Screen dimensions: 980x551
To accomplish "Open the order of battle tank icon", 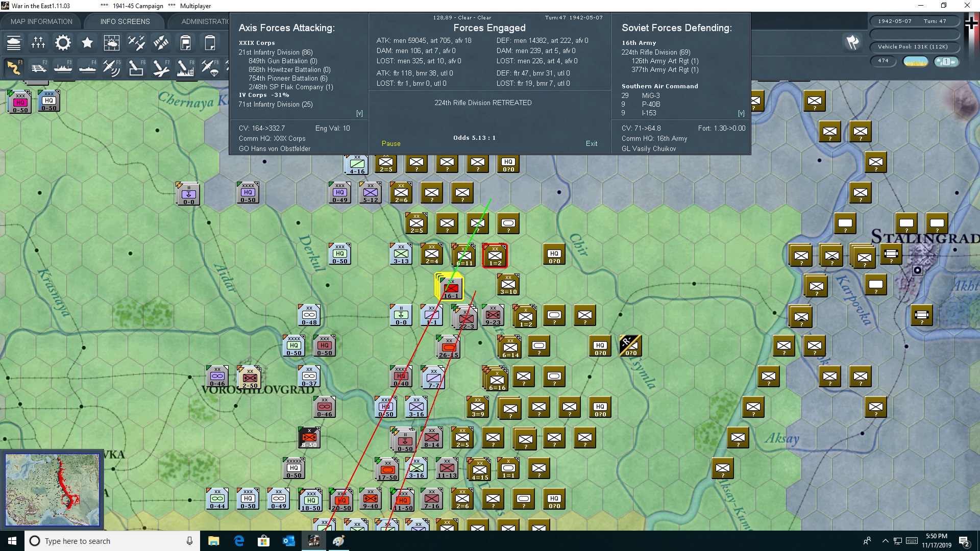I will [x=14, y=43].
